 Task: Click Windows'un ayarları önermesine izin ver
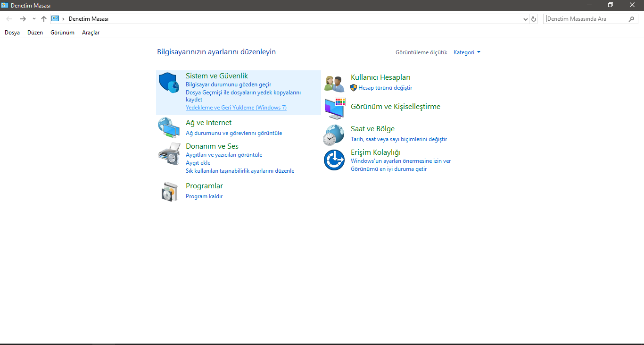[401, 161]
